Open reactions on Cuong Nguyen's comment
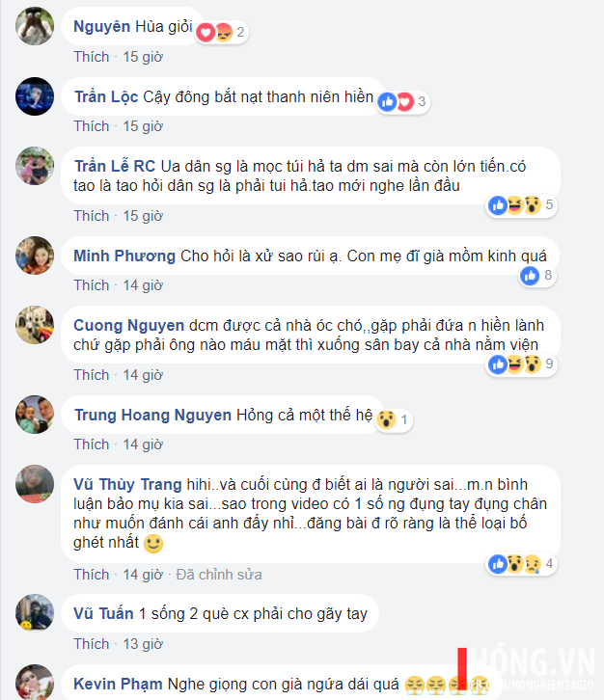The image size is (604, 700). tap(521, 364)
